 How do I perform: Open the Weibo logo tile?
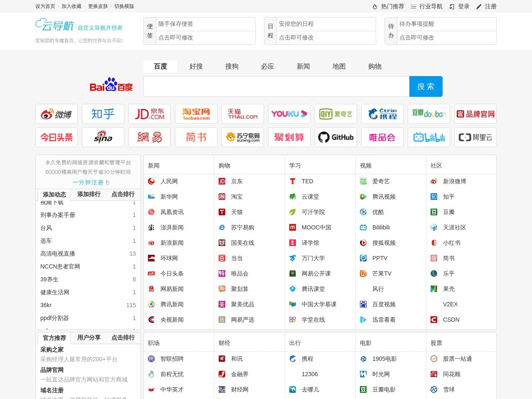pyautogui.click(x=57, y=114)
